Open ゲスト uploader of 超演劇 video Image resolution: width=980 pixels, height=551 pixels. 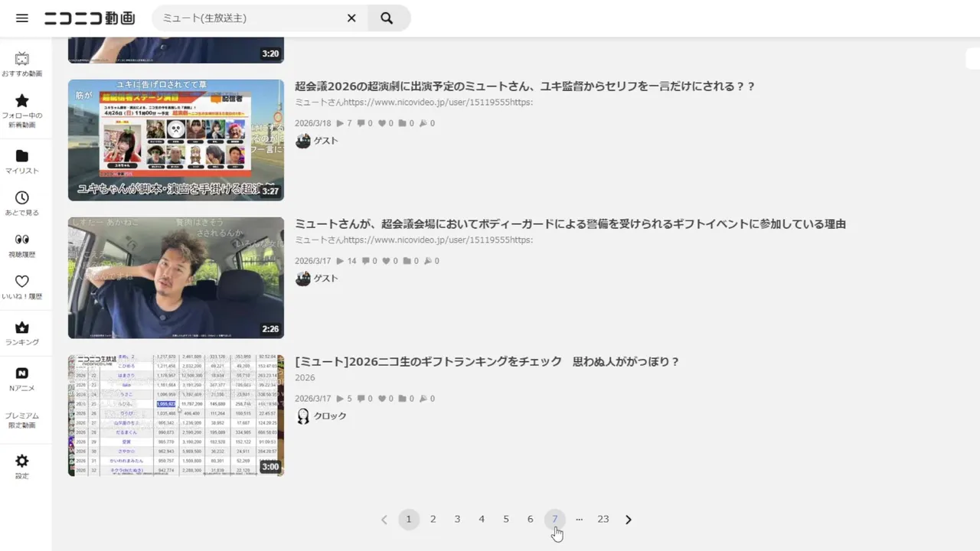326,141
